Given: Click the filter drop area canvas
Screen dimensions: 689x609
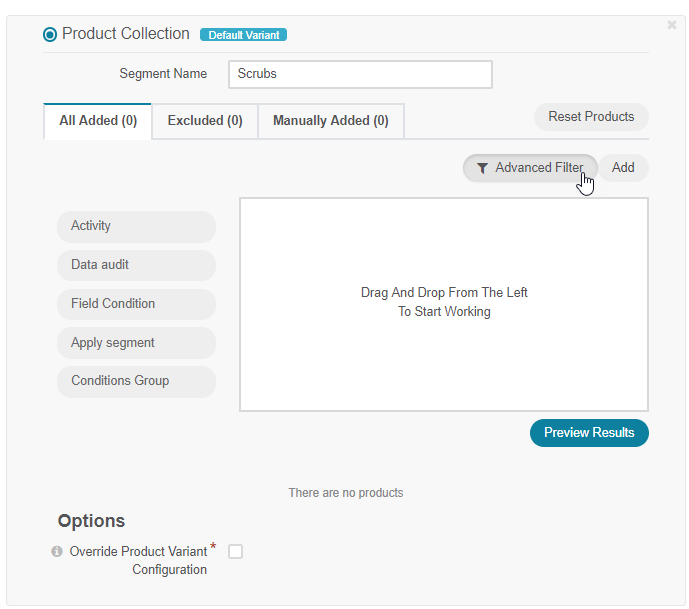Looking at the screenshot, I should (x=444, y=304).
